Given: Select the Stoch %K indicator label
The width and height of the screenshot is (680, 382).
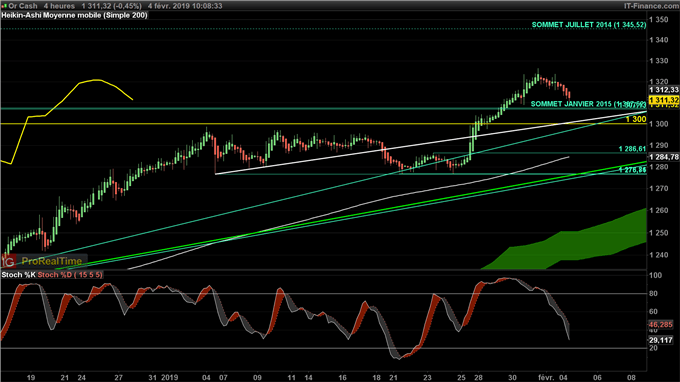Looking at the screenshot, I should tap(18, 275).
